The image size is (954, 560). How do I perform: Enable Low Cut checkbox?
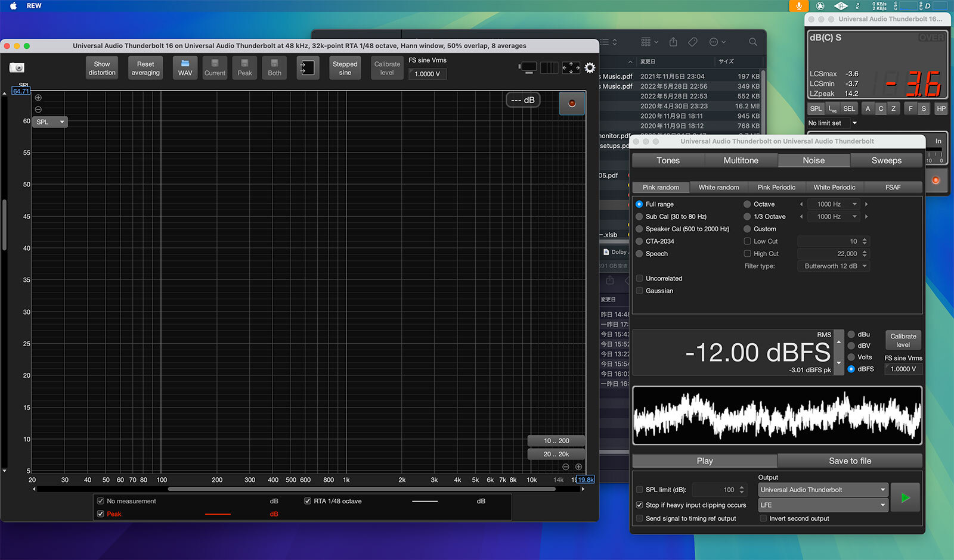[x=747, y=242]
